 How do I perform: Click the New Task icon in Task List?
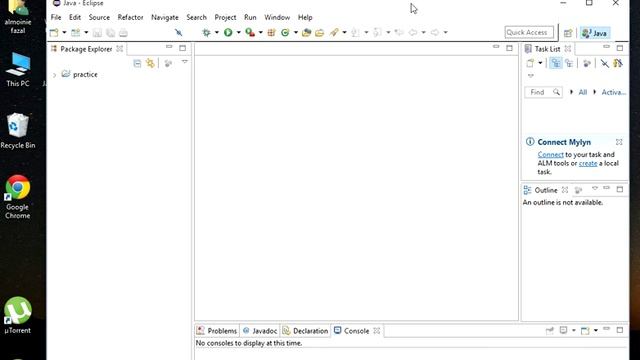click(530, 63)
